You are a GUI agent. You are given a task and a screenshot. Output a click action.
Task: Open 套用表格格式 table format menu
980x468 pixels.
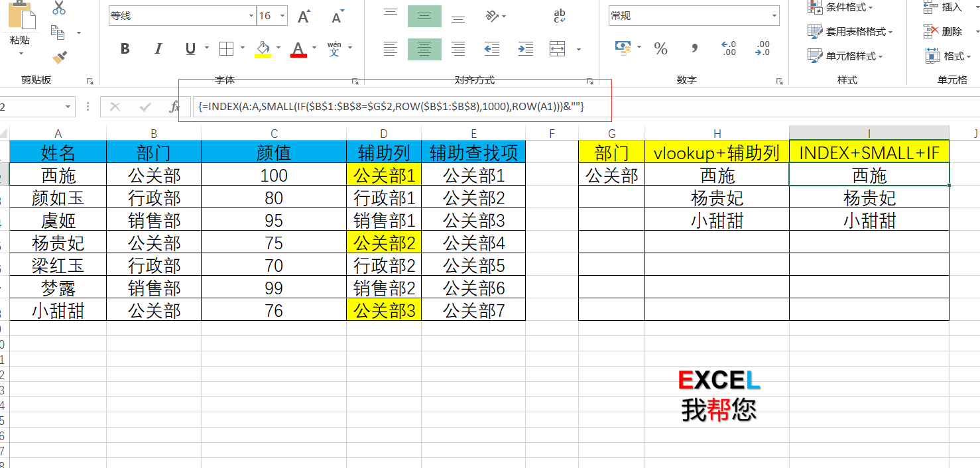pos(850,31)
